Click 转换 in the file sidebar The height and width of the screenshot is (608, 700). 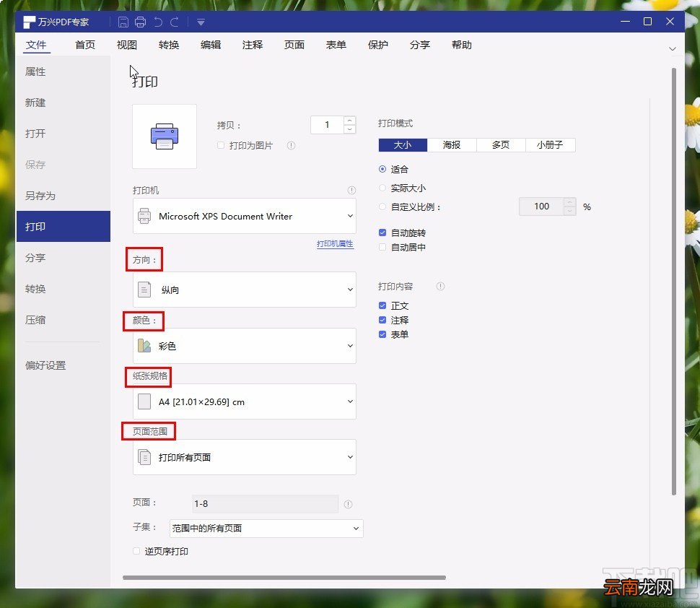(63, 289)
